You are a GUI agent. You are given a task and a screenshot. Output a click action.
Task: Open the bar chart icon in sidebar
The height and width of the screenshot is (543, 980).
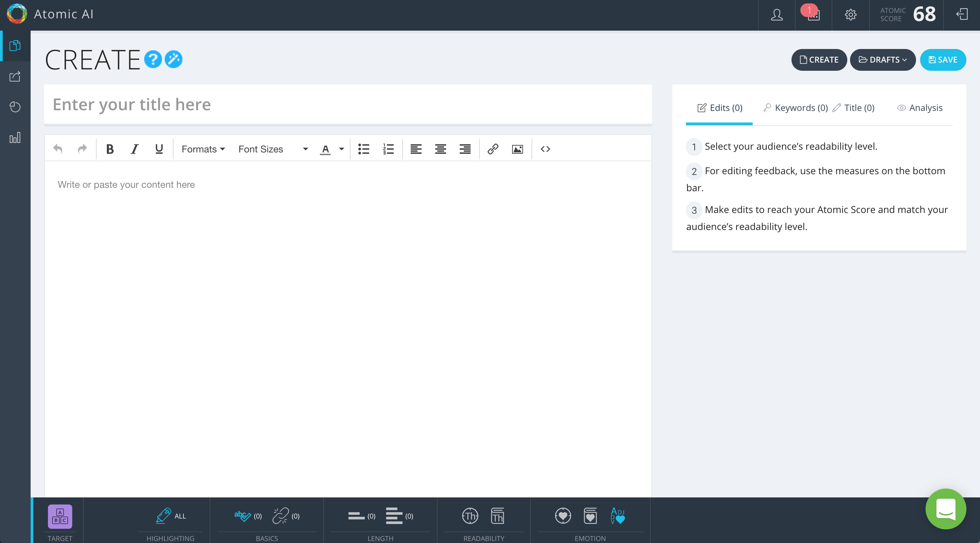tap(15, 138)
